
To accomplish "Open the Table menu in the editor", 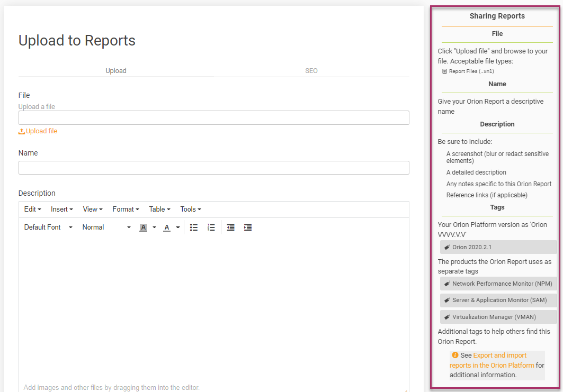I will [158, 209].
